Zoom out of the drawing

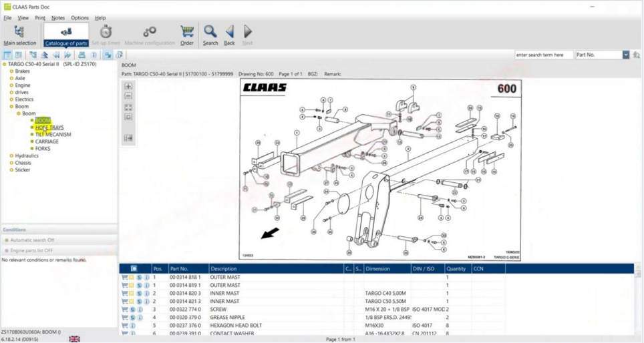coord(128,96)
